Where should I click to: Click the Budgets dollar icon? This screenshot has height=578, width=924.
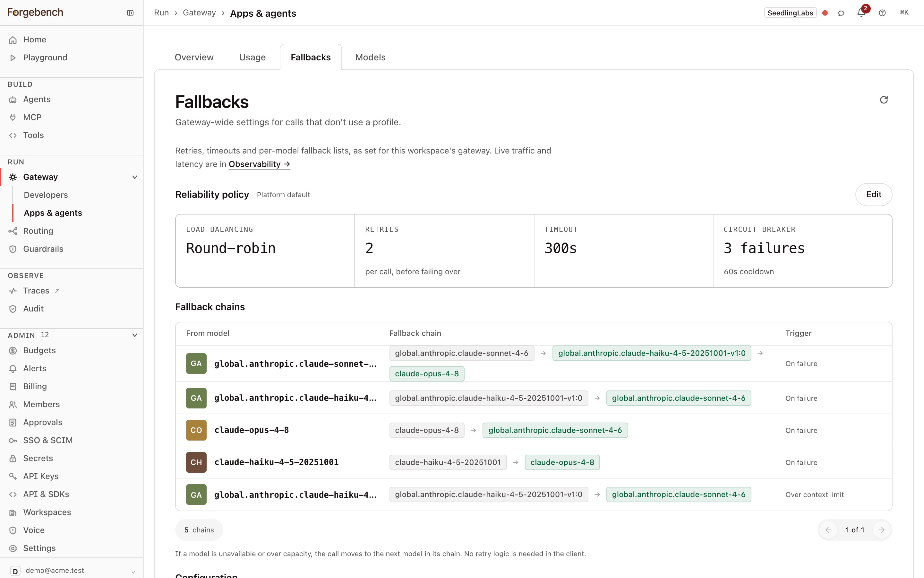point(13,351)
